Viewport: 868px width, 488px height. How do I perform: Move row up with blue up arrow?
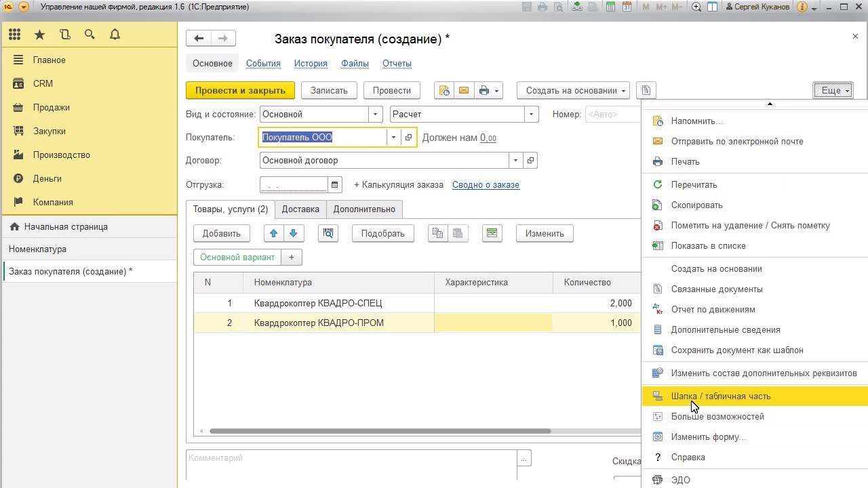(x=274, y=233)
